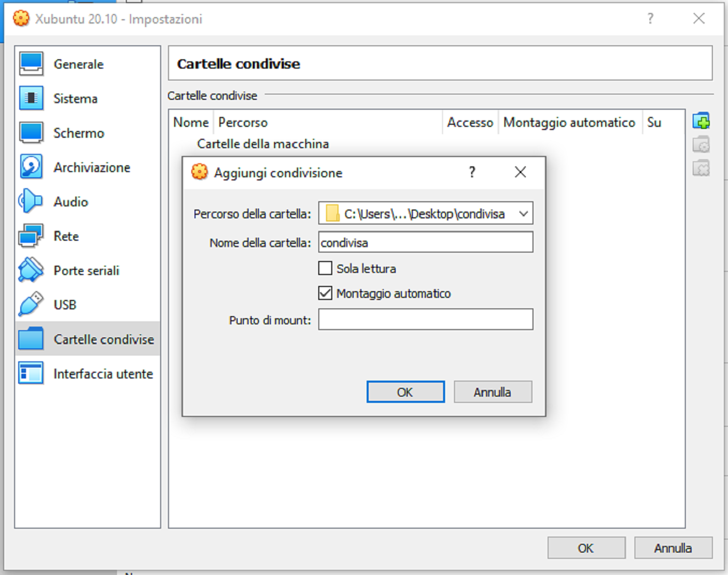Open the Percorso della cartella dropdown
Viewport: 728px width, 575px height.
[523, 213]
